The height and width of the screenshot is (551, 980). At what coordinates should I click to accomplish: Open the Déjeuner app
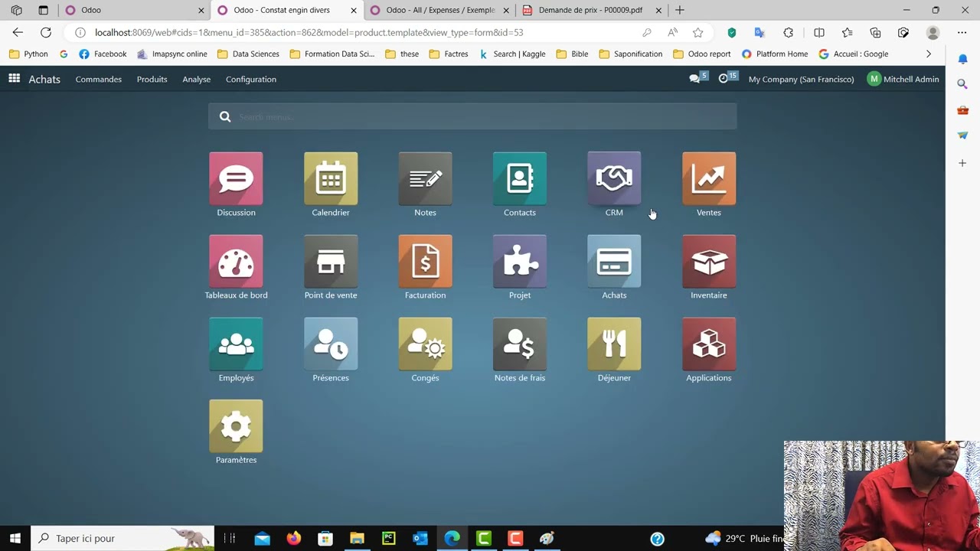click(614, 344)
